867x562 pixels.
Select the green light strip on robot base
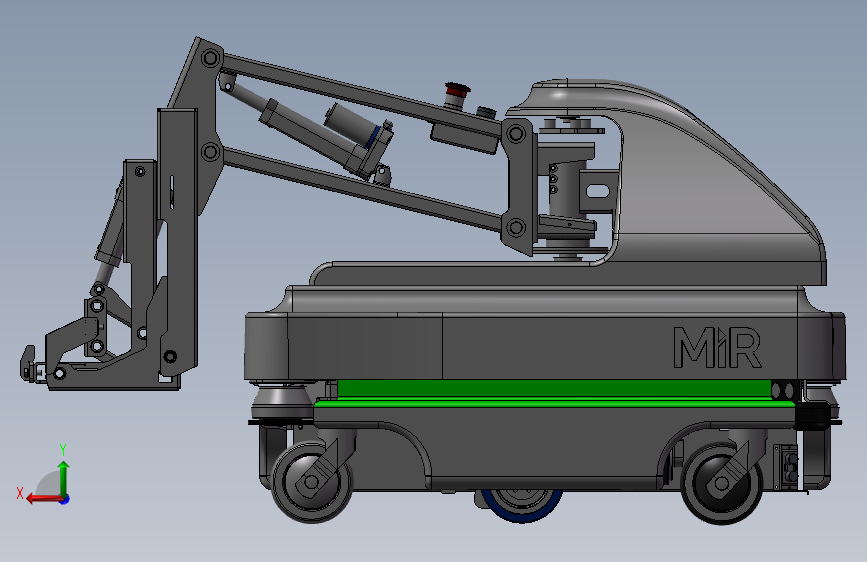coord(554,393)
